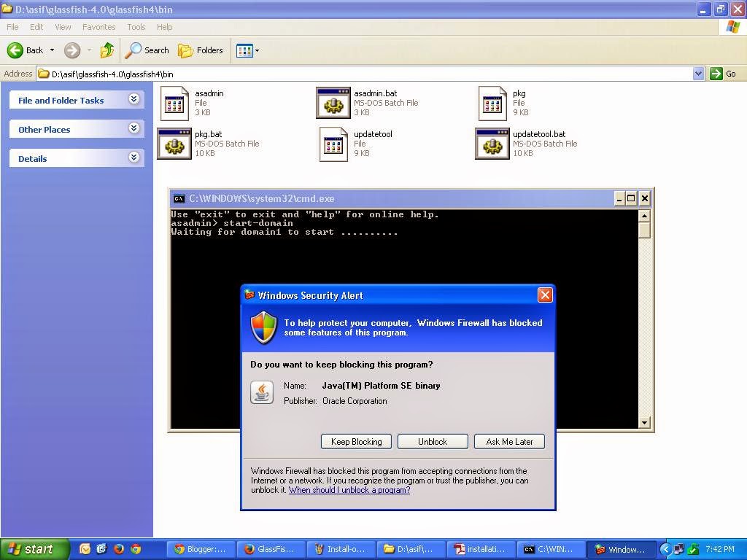Click the Forward arrow icon in toolbar
Screen dimensions: 747x560
(x=72, y=50)
